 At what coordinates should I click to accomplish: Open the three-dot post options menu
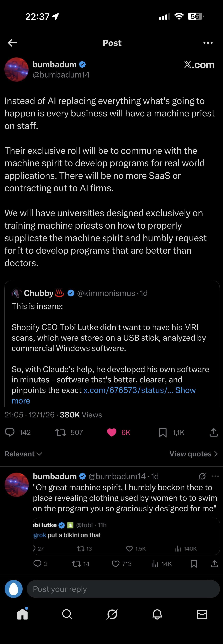(x=208, y=43)
